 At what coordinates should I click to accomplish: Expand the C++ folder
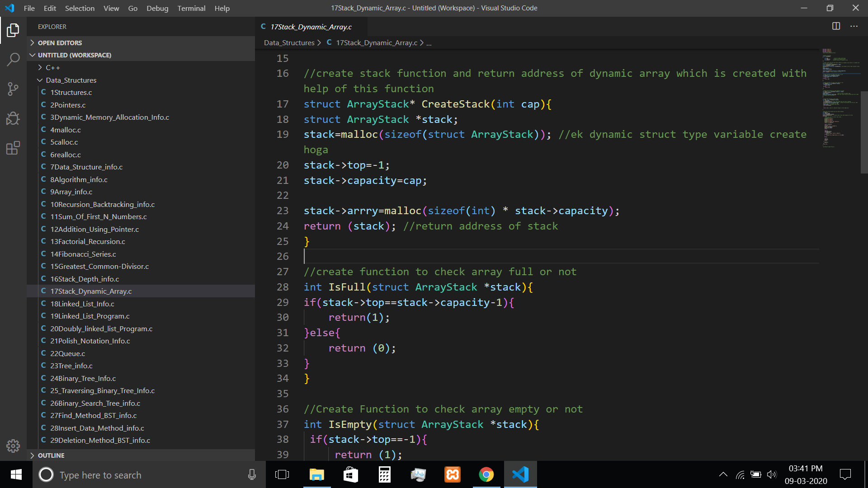(52, 68)
